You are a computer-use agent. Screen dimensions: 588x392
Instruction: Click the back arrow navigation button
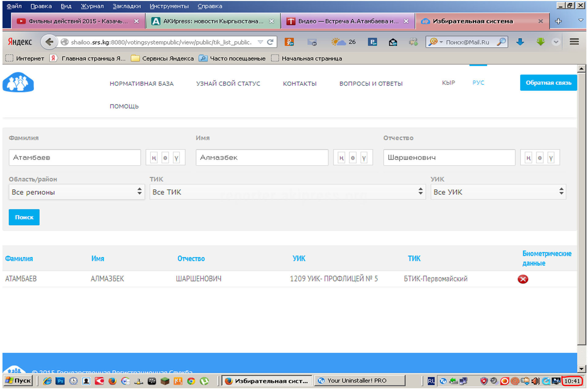(x=49, y=42)
